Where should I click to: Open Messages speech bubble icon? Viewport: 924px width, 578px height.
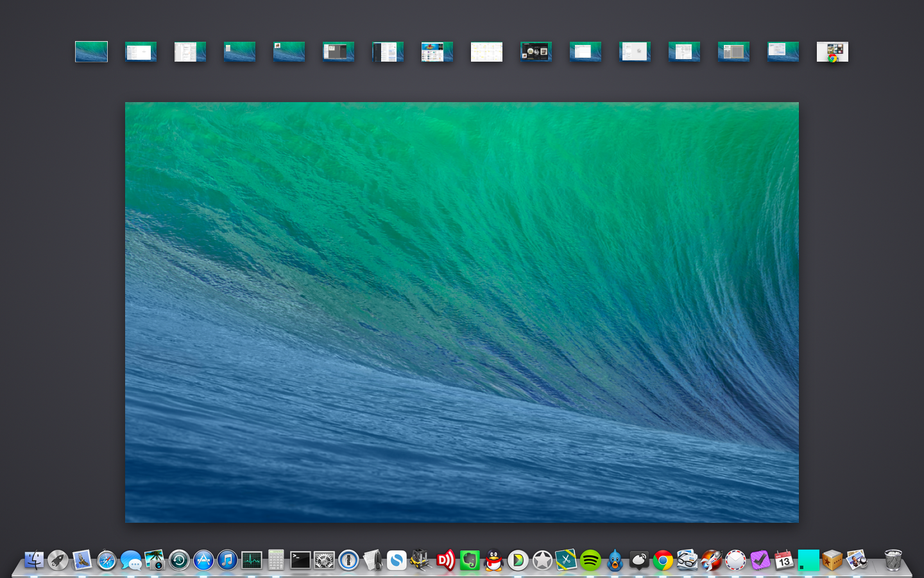[x=131, y=561]
